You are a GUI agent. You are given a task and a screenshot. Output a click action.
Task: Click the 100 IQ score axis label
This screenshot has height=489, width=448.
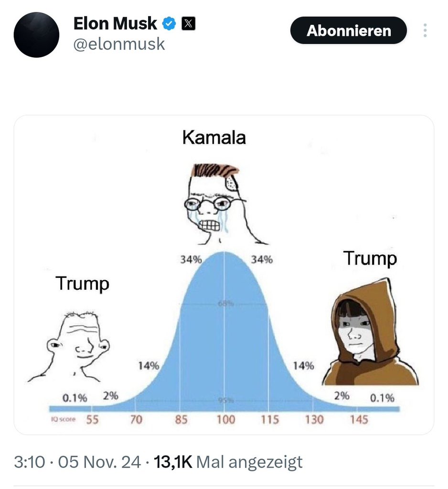(x=226, y=420)
